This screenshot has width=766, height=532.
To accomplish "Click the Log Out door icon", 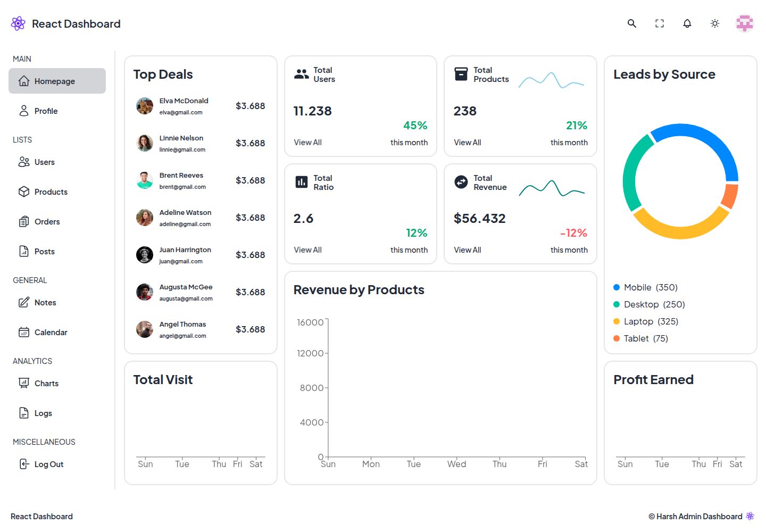I will tap(24, 464).
